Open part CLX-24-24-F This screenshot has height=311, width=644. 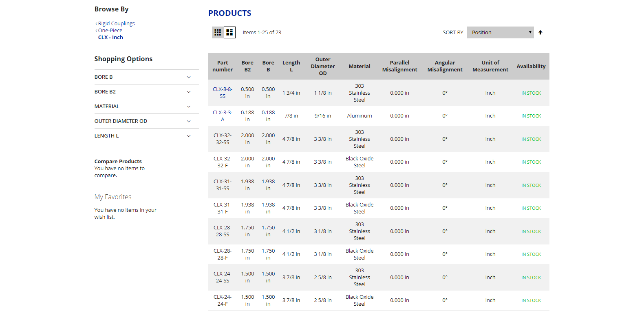click(223, 300)
